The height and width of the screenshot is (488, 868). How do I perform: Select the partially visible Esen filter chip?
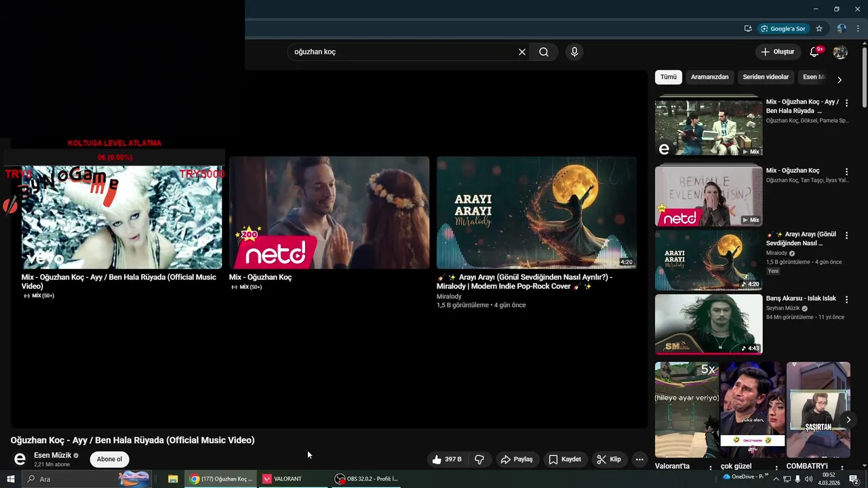tap(814, 77)
